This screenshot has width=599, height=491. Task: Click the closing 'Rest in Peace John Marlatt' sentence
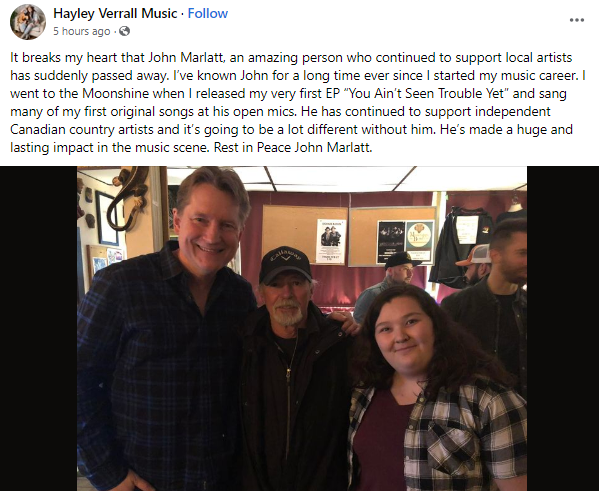[293, 147]
